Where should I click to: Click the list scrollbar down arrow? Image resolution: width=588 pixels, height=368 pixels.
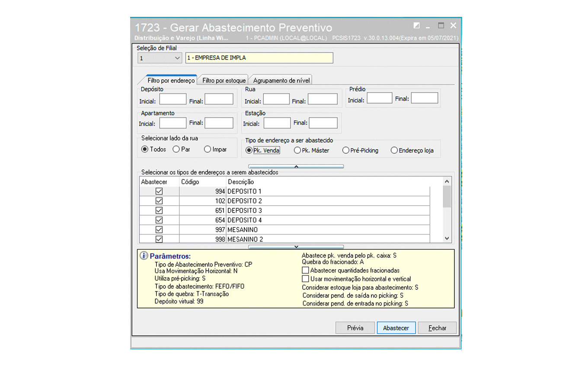tap(447, 238)
